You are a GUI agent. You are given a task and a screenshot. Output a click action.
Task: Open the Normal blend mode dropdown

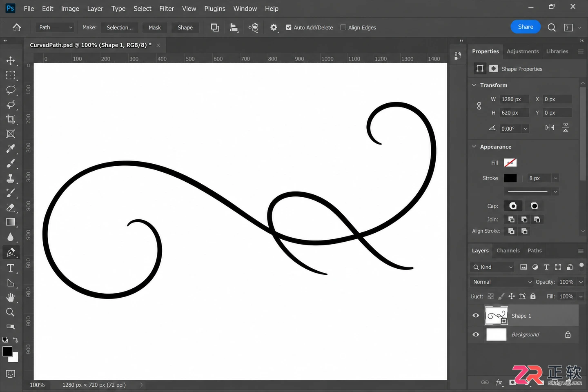point(502,282)
